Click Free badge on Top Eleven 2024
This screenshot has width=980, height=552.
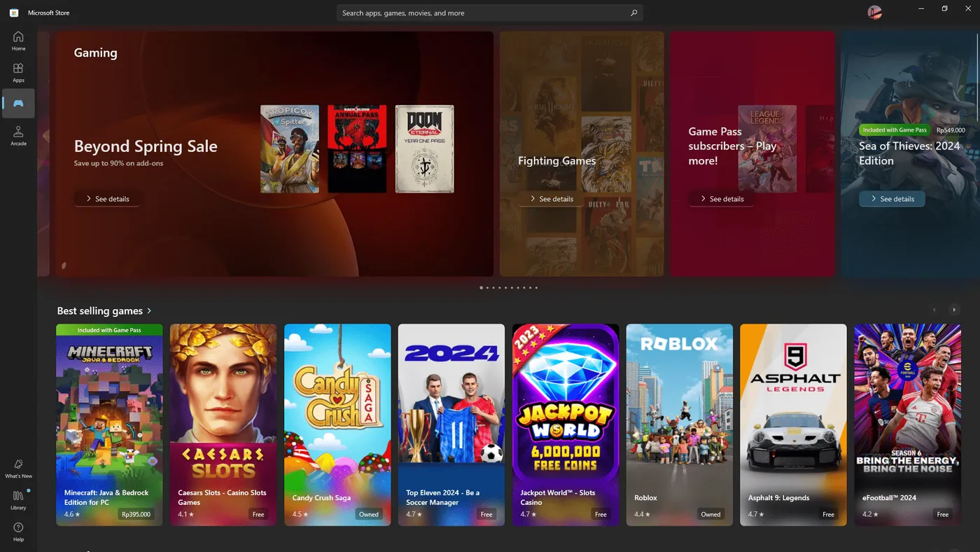click(x=486, y=514)
